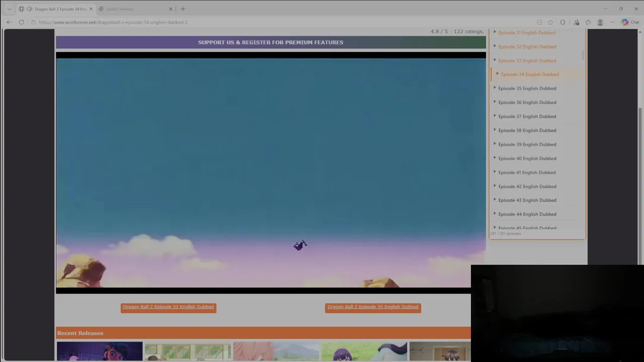
Task: Click the arrow beside Episode 31
Action: [x=495, y=32]
